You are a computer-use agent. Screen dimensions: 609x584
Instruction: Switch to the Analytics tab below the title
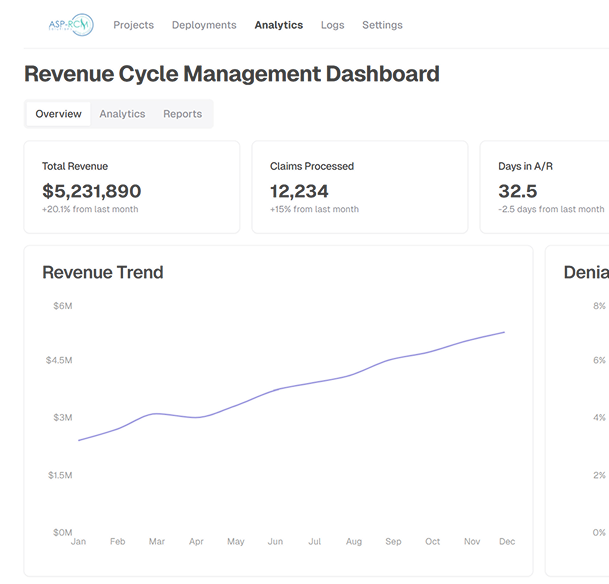122,114
